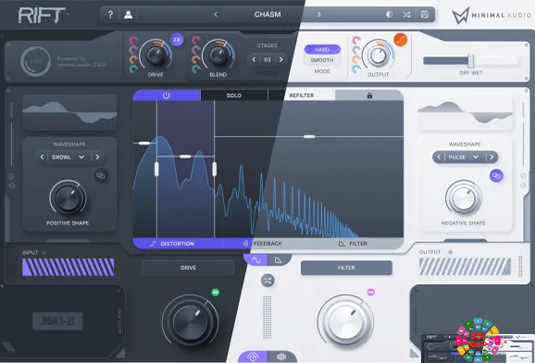Select purple modulation ring beside Output knob
Viewport: 535px width, 363px height.
356,50
